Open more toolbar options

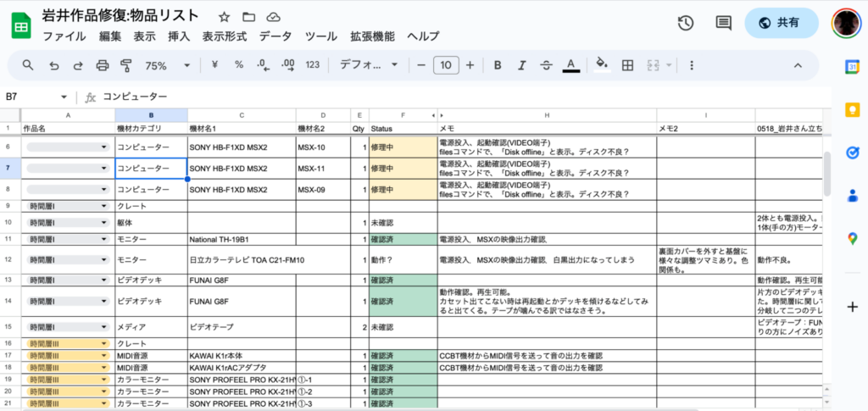click(691, 65)
